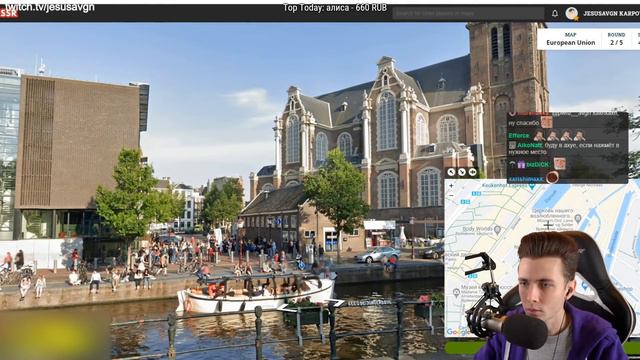The height and width of the screenshot is (360, 640).
Task: Select the Body Worlds map pin
Action: point(497,230)
